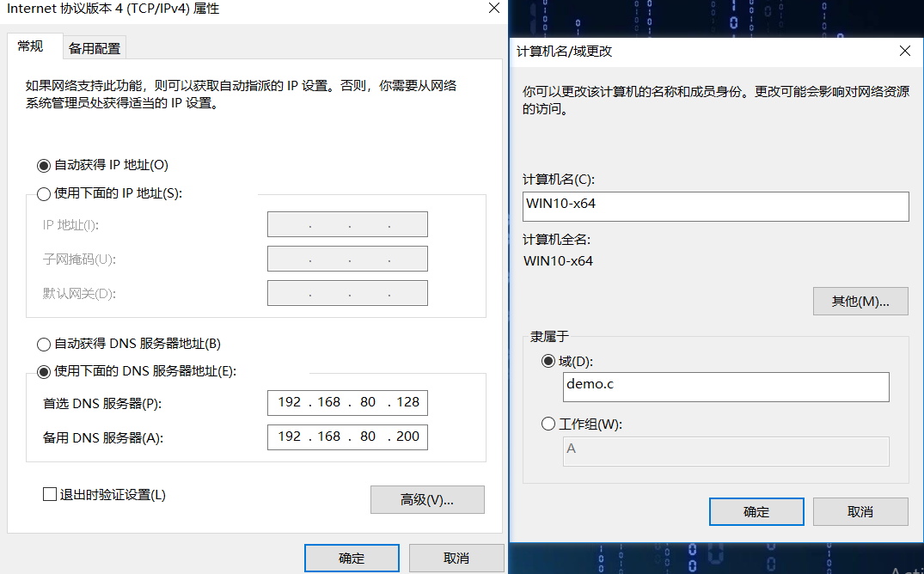Screen dimensions: 924x574
Task: Click the domain field containing demo.c
Action: click(726, 387)
